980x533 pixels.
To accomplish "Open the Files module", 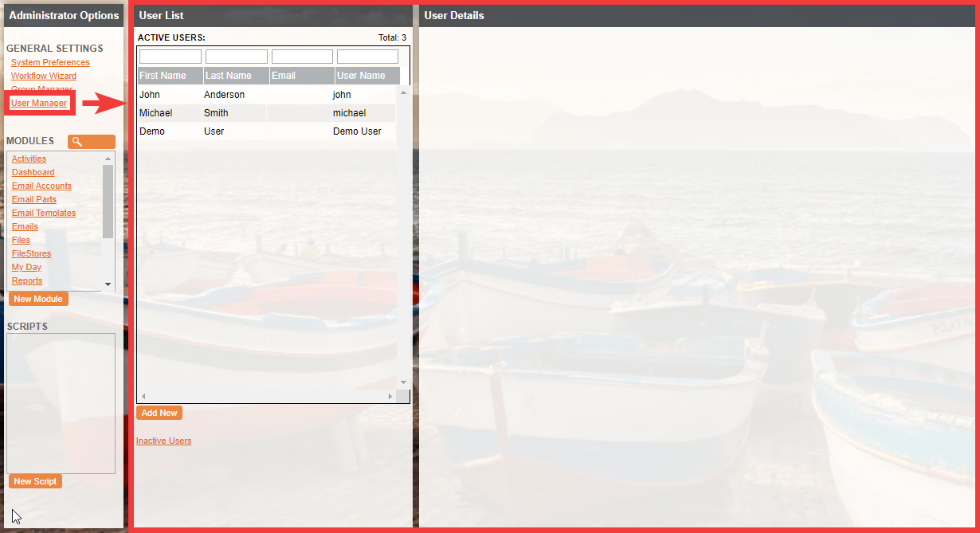I will point(21,240).
